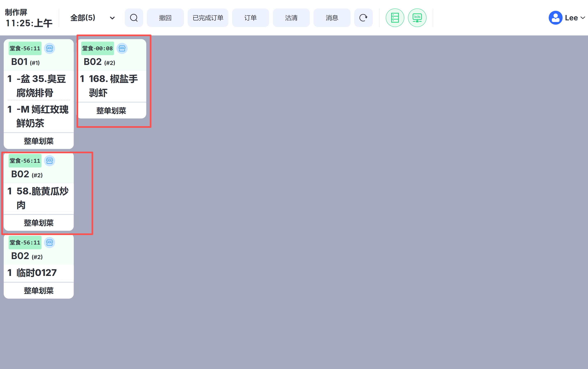This screenshot has width=588, height=369.
Task: Open the 沽清 sold-out menu
Action: [291, 18]
